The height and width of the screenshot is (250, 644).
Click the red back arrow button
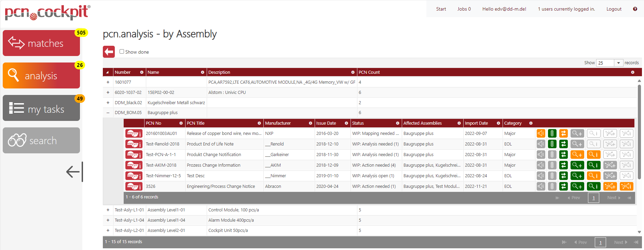(109, 52)
